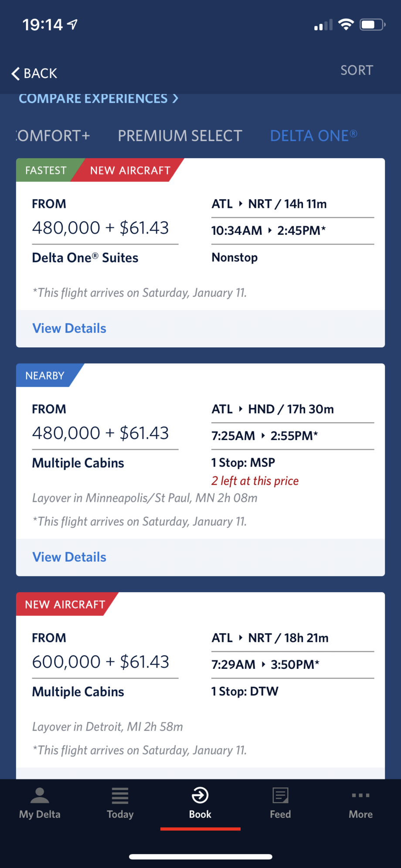This screenshot has width=401, height=868.
Task: Expand Compare Experiences chevron
Action: (175, 98)
